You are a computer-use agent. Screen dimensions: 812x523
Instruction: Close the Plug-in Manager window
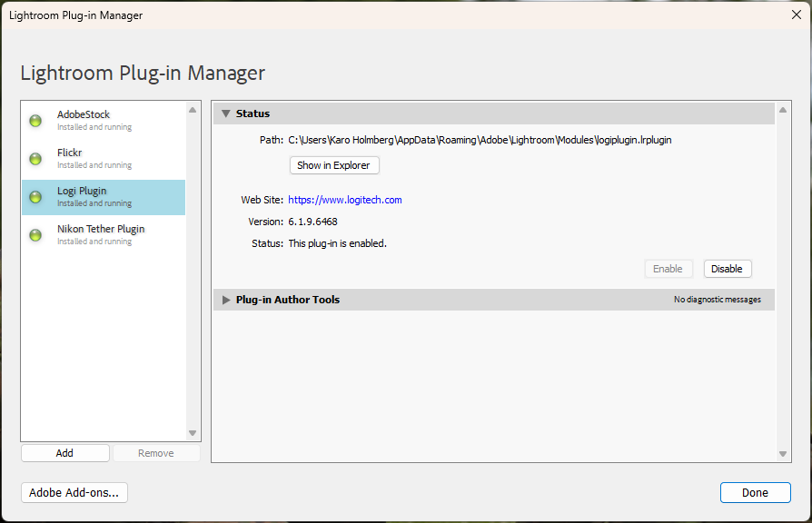pos(797,15)
